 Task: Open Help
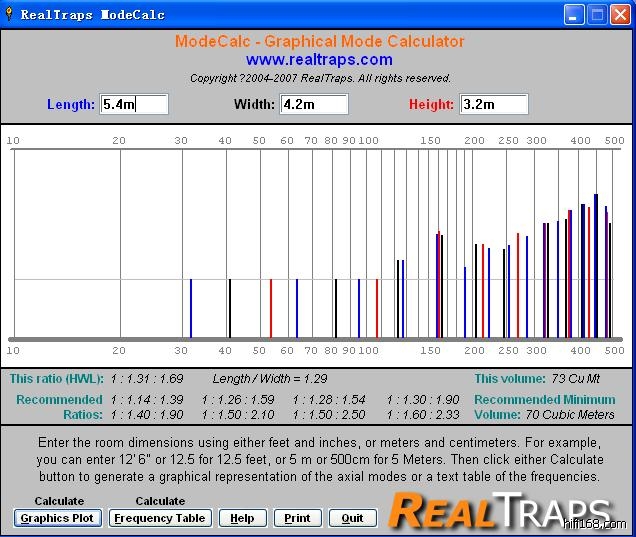[243, 518]
